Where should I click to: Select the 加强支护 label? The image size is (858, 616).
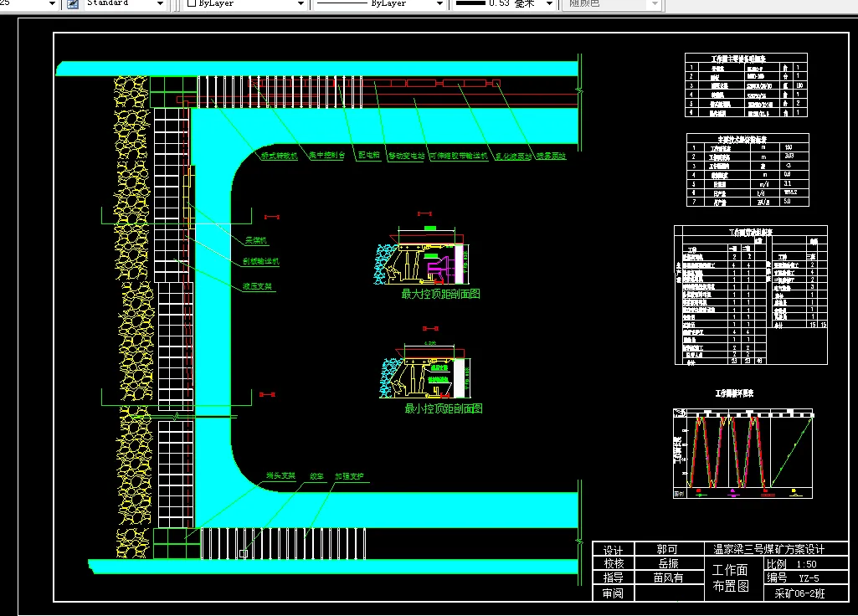pos(349,476)
